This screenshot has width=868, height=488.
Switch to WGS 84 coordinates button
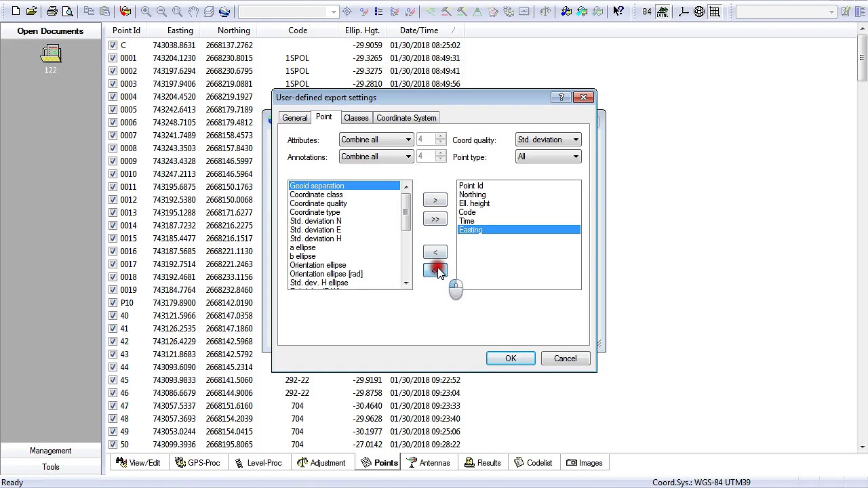[647, 12]
